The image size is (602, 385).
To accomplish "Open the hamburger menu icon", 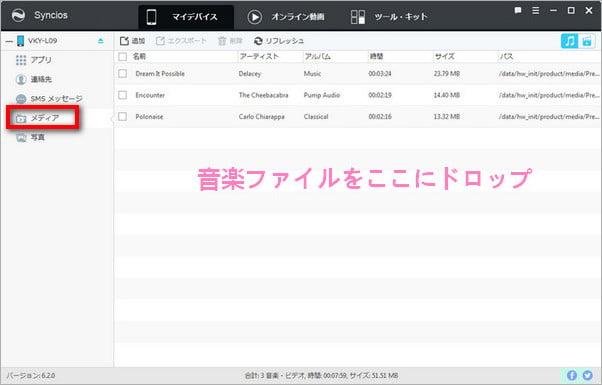I will click(x=536, y=10).
